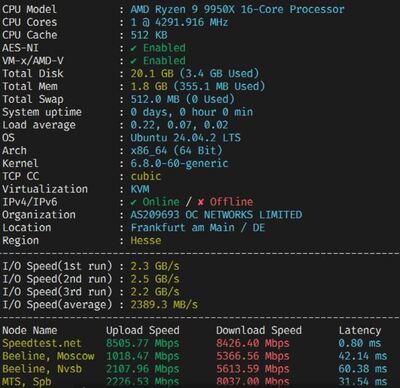Viewport: 400px width, 388px height.
Task: Click the red cross before Offline
Action: [x=201, y=202]
